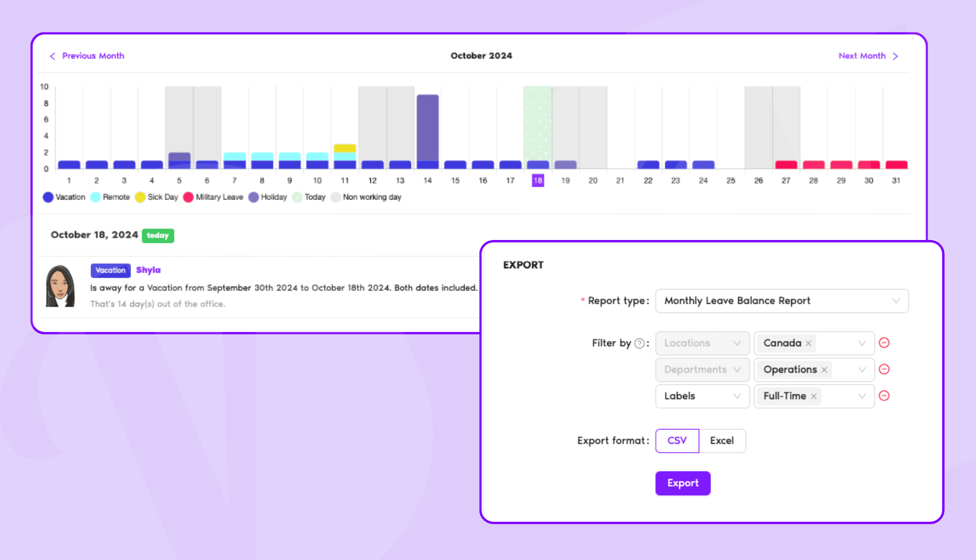The image size is (976, 560).
Task: Select highlighted day 18 on chart axis
Action: pyautogui.click(x=538, y=180)
